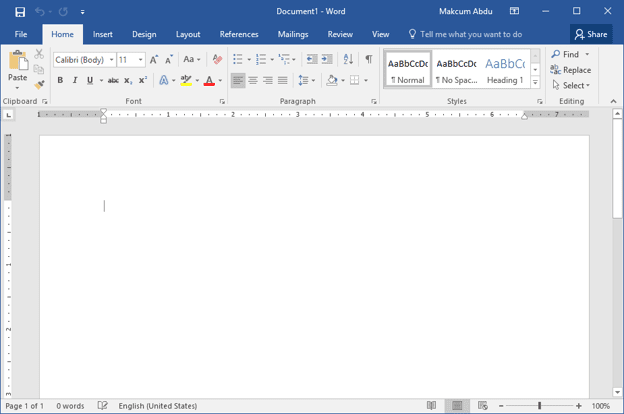Decrease paragraph indent
The width and height of the screenshot is (624, 414).
[312, 59]
